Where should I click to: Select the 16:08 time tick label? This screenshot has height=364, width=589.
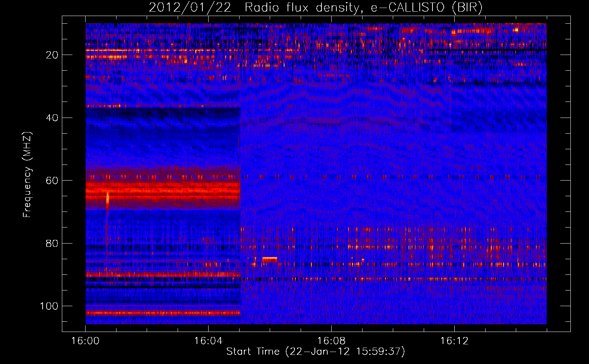[x=331, y=341]
